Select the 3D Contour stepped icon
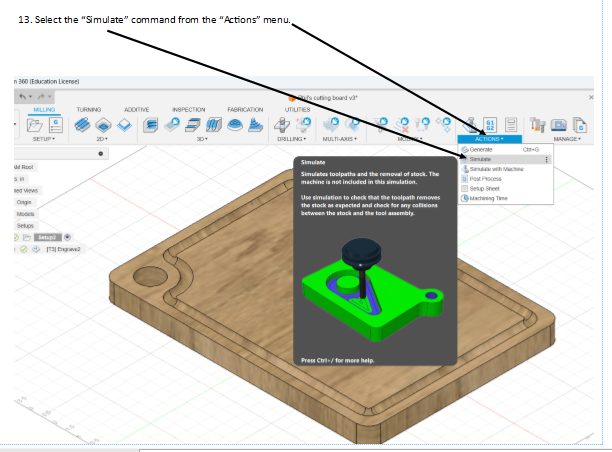The width and height of the screenshot is (612, 452). click(x=256, y=125)
